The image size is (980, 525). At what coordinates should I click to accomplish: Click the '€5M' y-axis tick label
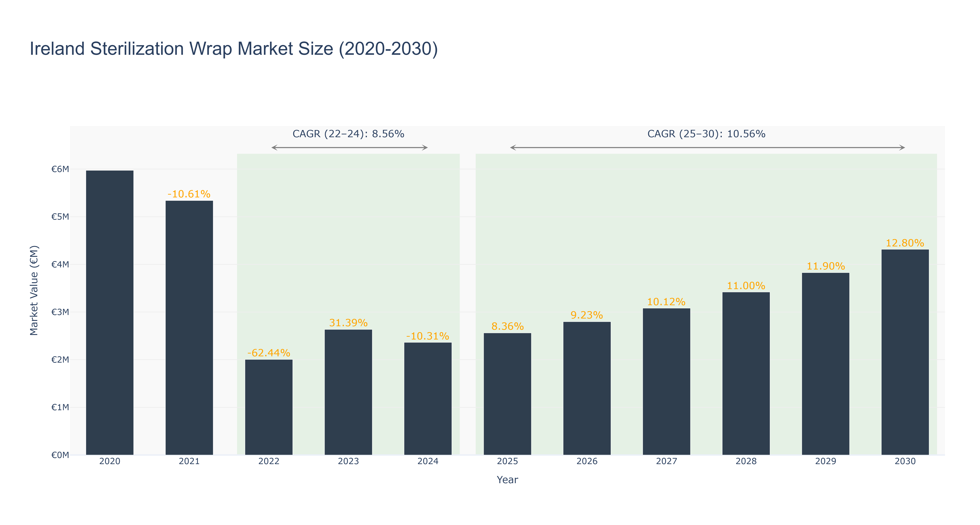(x=60, y=217)
